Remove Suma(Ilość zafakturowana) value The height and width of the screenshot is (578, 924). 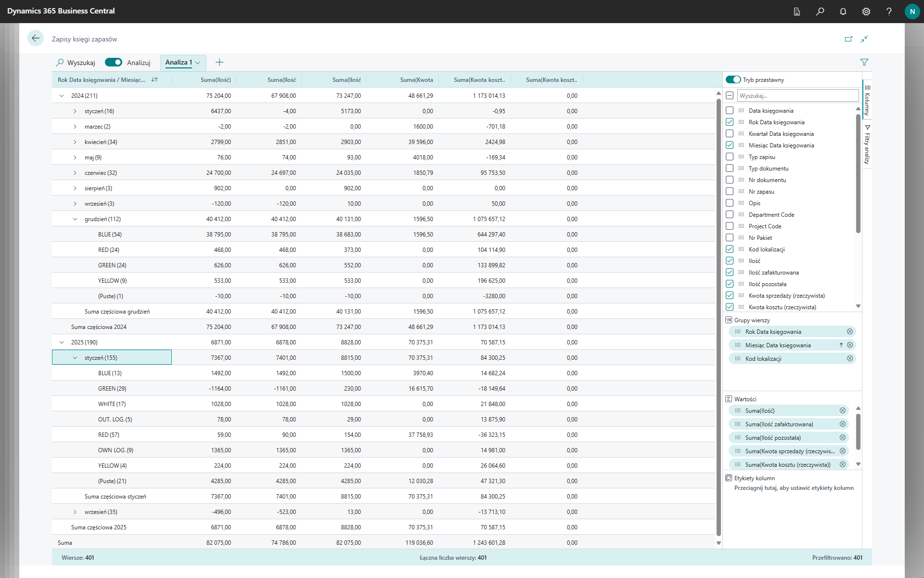[843, 424]
